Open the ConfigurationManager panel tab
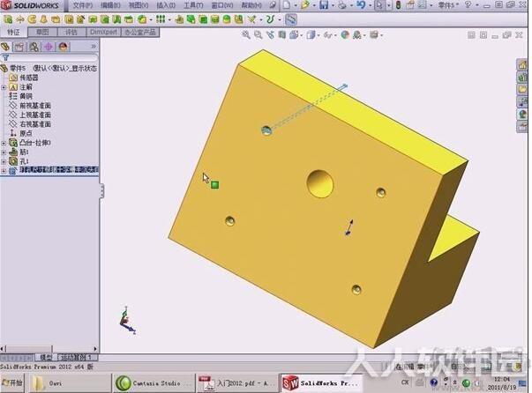This screenshot has width=532, height=393. [x=34, y=47]
